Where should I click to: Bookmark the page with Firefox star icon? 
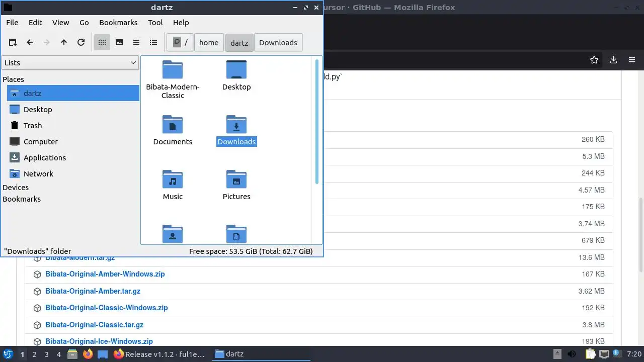(x=594, y=60)
